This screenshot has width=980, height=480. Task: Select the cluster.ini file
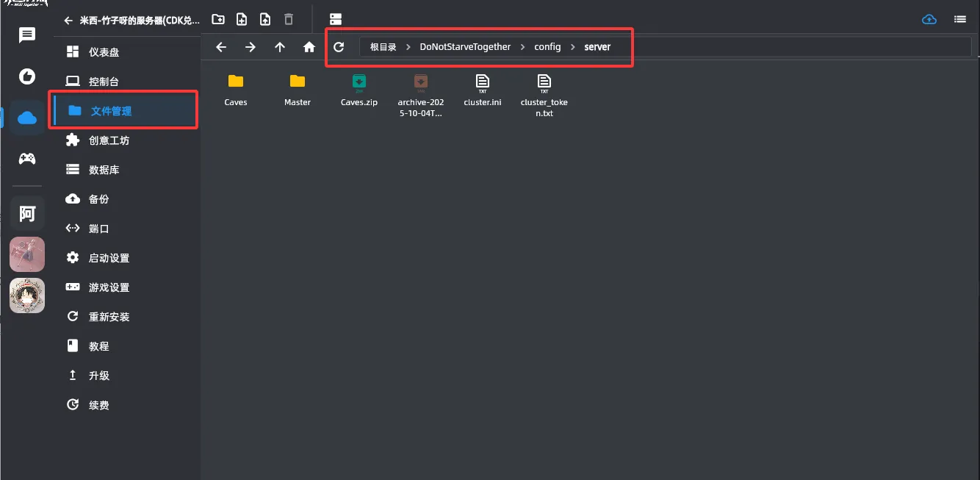(483, 89)
